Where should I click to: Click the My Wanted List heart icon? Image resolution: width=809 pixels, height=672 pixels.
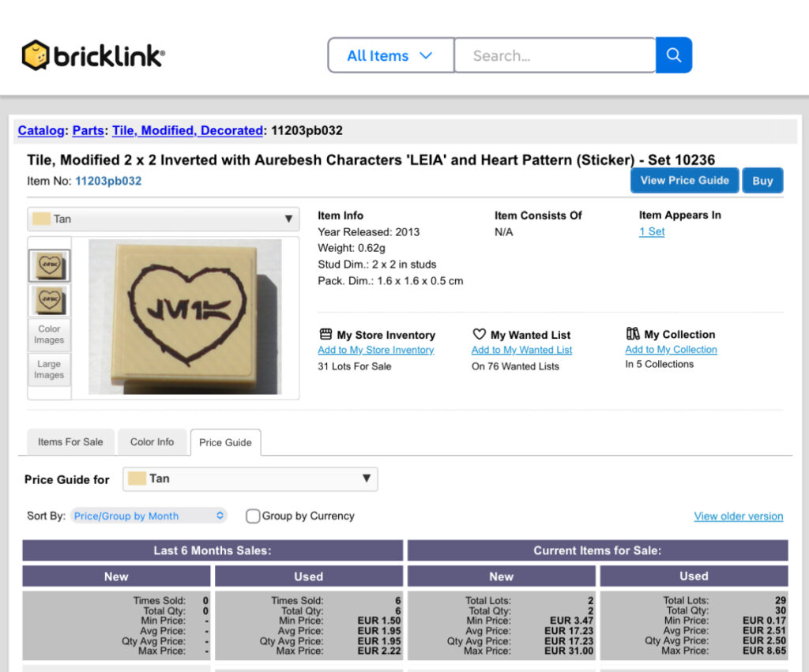[479, 335]
